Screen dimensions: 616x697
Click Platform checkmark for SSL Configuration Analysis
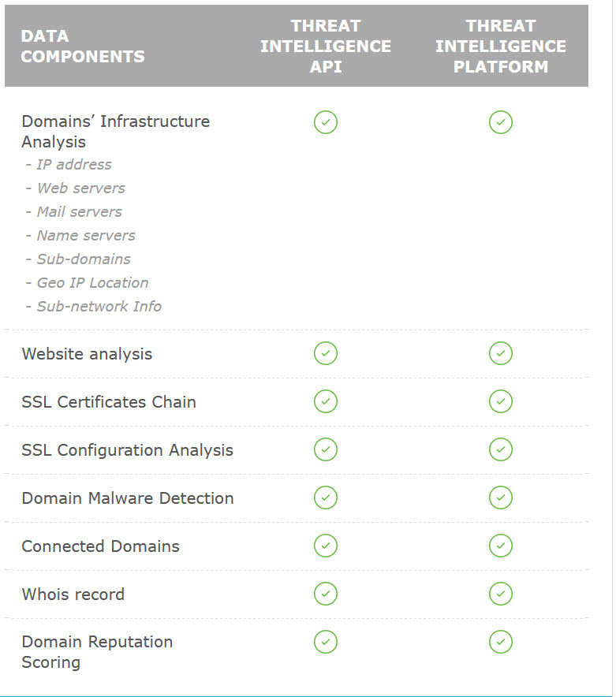pos(501,449)
